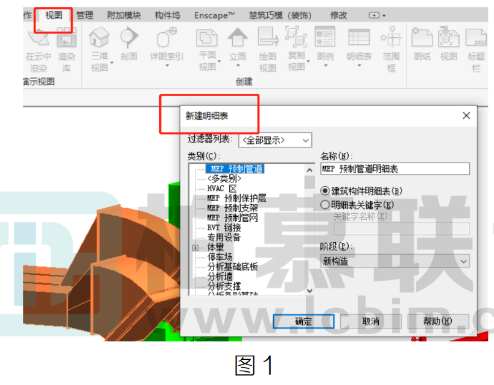Switch to the 视图 ribbon tab

point(54,15)
